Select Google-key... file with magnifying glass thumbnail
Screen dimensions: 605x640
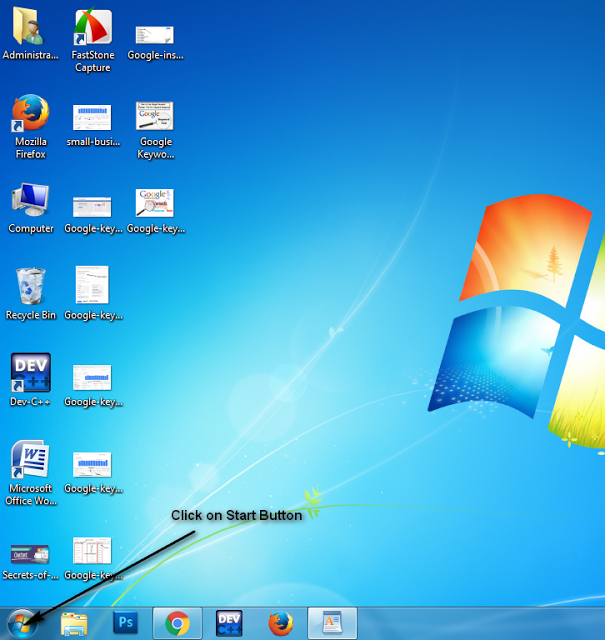tap(156, 211)
